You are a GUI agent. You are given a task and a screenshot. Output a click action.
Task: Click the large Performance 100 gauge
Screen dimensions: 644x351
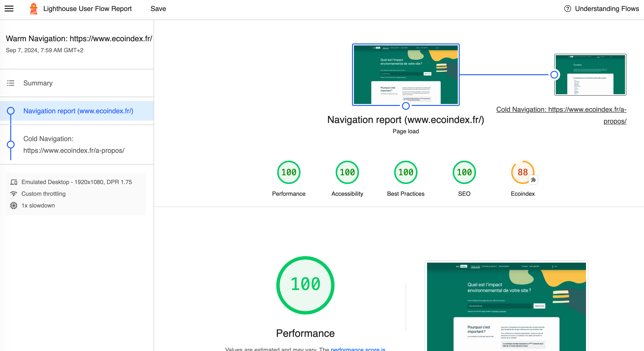tap(305, 285)
